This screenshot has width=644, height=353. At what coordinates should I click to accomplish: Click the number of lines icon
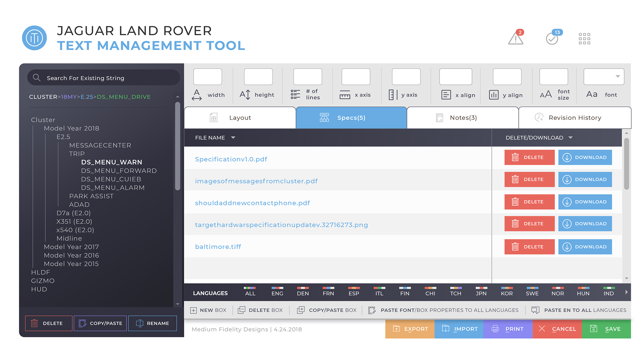pos(295,94)
